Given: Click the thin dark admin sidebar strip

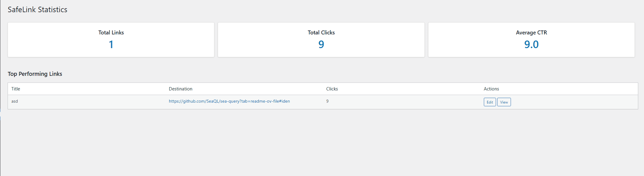Looking at the screenshot, I should 0,88.
